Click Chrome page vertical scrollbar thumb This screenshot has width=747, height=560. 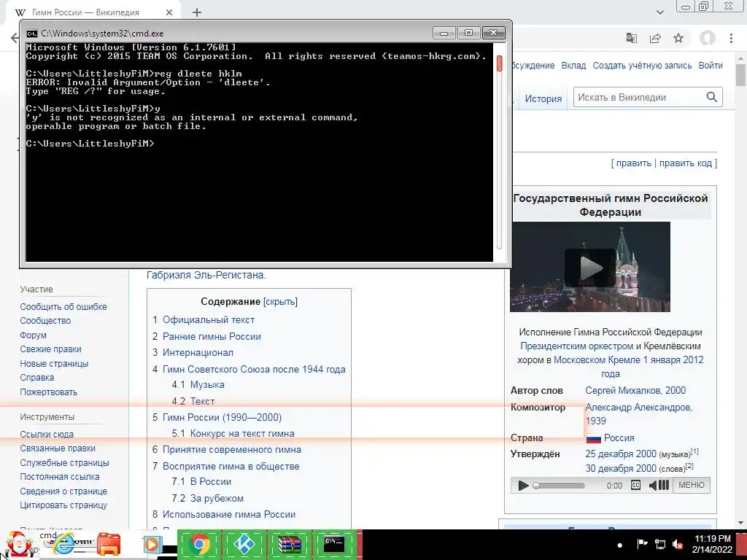[741, 75]
